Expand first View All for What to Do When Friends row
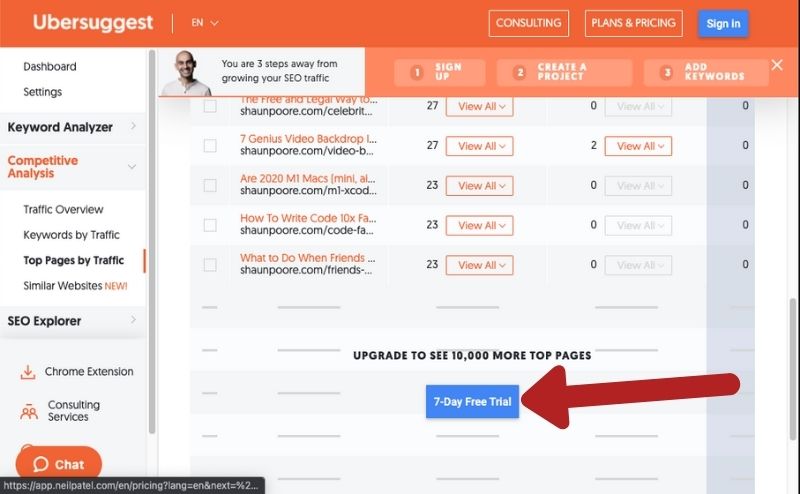Viewport: 800px width, 494px height. click(x=480, y=265)
